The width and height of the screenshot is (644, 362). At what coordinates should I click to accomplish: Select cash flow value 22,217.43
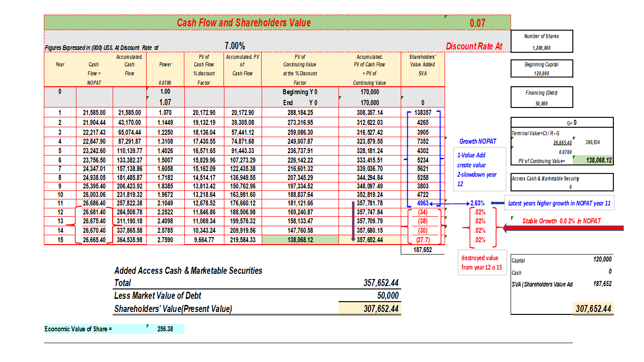(x=94, y=132)
